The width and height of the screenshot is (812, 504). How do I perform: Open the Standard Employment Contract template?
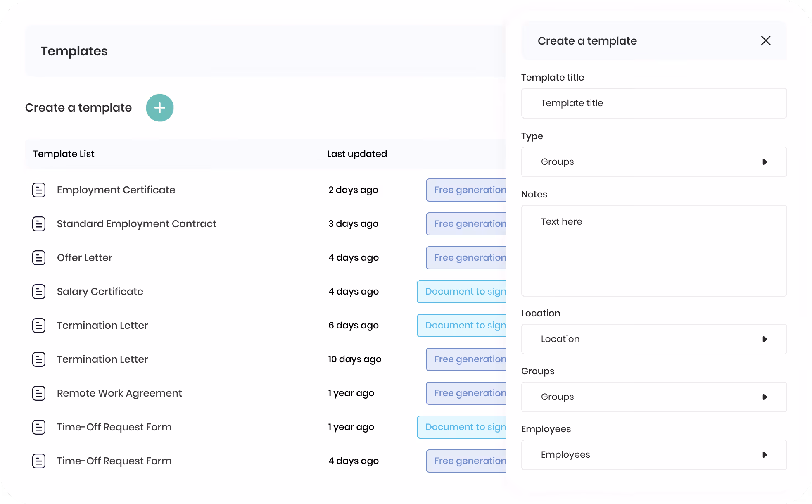[137, 224]
